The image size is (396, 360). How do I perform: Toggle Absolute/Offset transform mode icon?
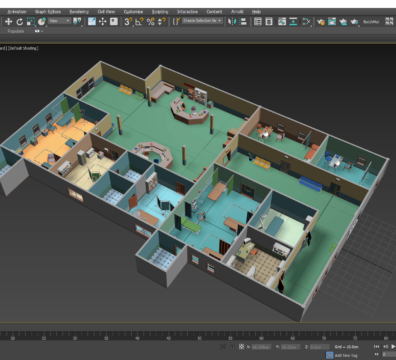[241, 347]
